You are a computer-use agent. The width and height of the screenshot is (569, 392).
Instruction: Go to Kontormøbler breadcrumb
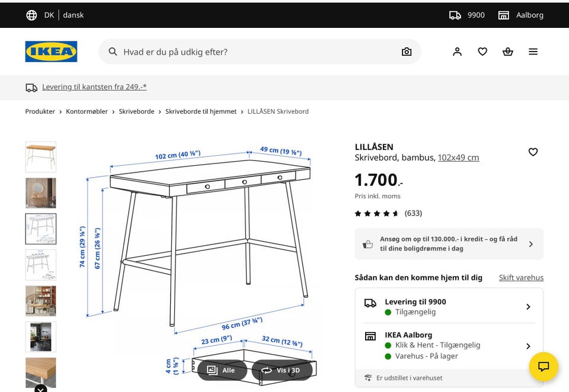[x=87, y=112]
